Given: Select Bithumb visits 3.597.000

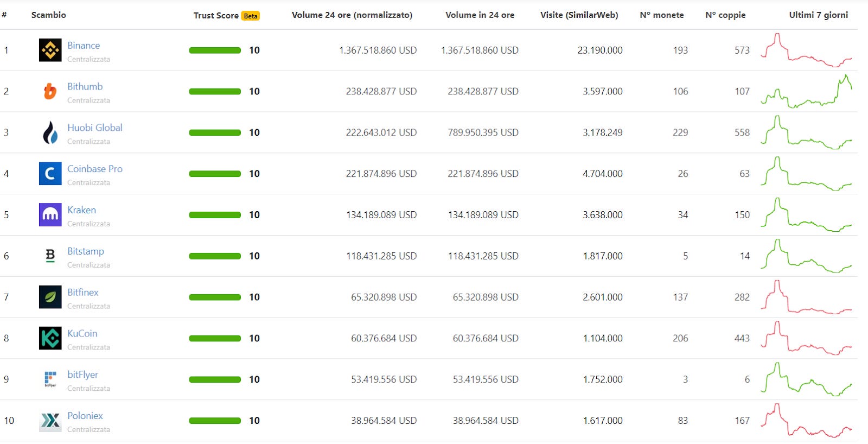Looking at the screenshot, I should pyautogui.click(x=603, y=91).
